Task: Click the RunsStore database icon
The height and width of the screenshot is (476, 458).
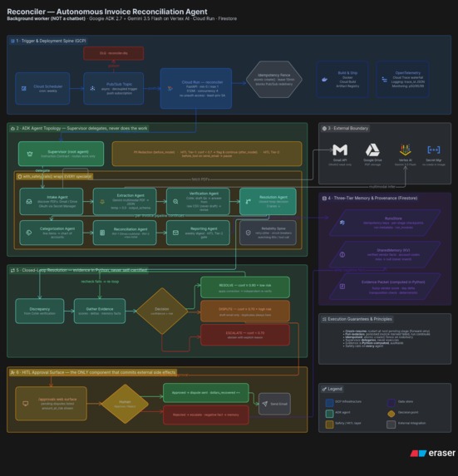Action: click(x=342, y=223)
